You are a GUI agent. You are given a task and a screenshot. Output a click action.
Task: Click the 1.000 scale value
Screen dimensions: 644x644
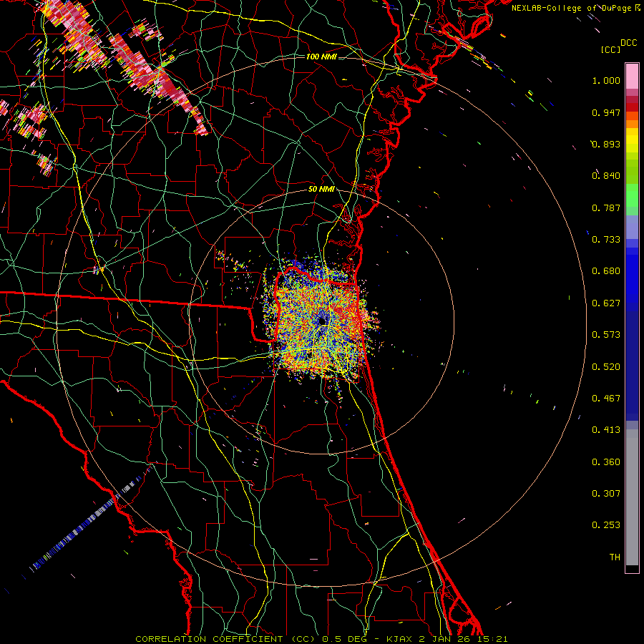point(606,80)
